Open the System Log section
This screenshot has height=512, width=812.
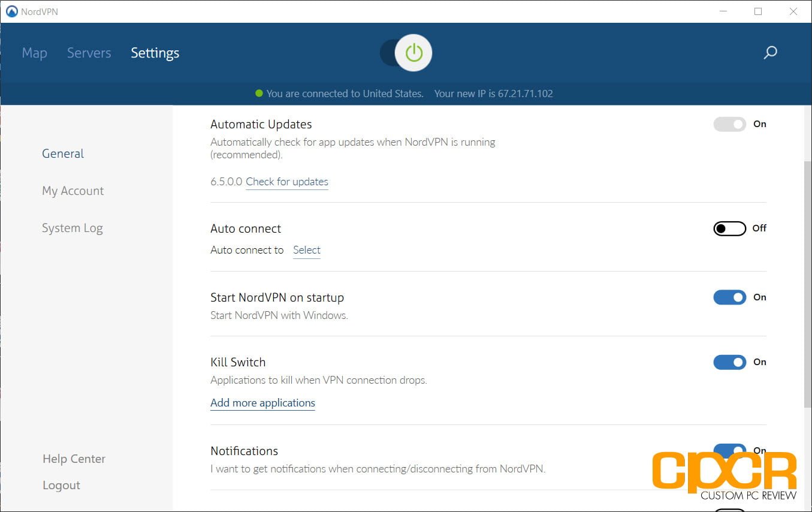pos(72,228)
